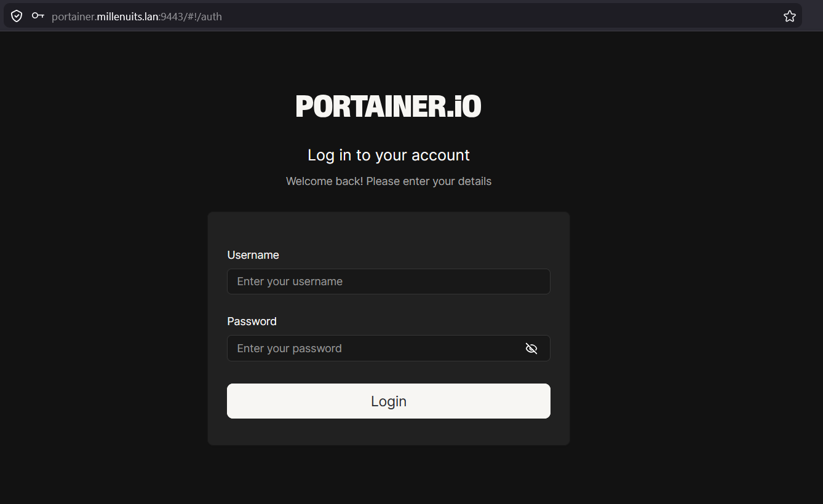Click the "Username" label

(253, 255)
